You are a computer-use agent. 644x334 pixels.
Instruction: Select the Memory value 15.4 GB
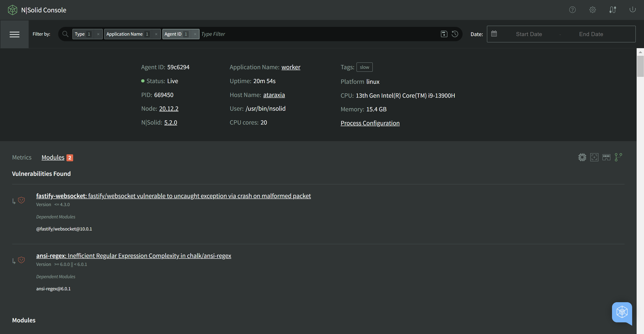click(x=376, y=109)
